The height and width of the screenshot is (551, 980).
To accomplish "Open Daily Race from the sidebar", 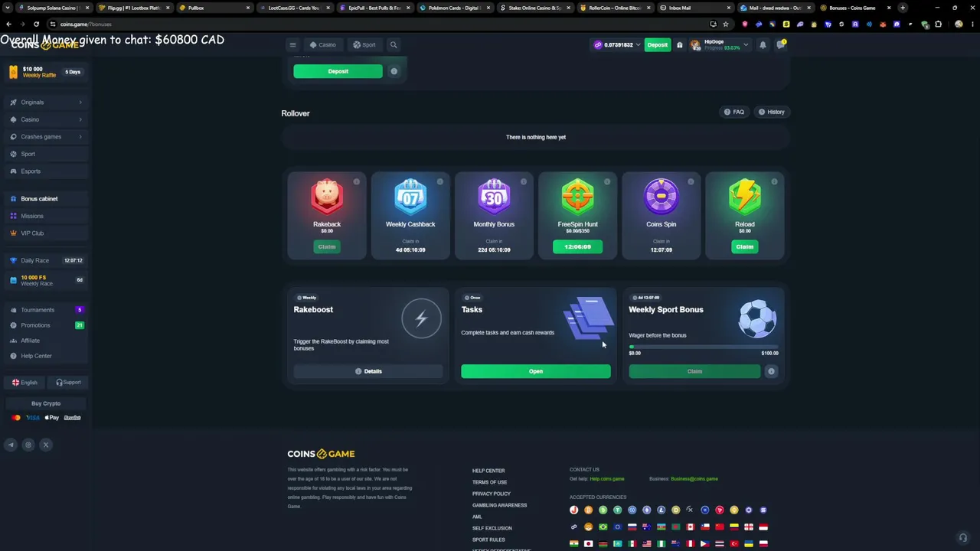I will coord(47,260).
